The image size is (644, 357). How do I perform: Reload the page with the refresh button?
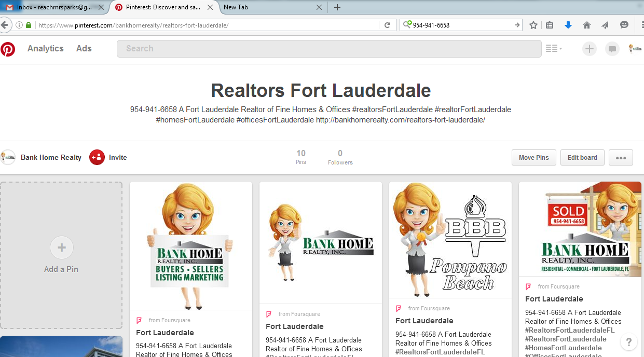(x=387, y=25)
